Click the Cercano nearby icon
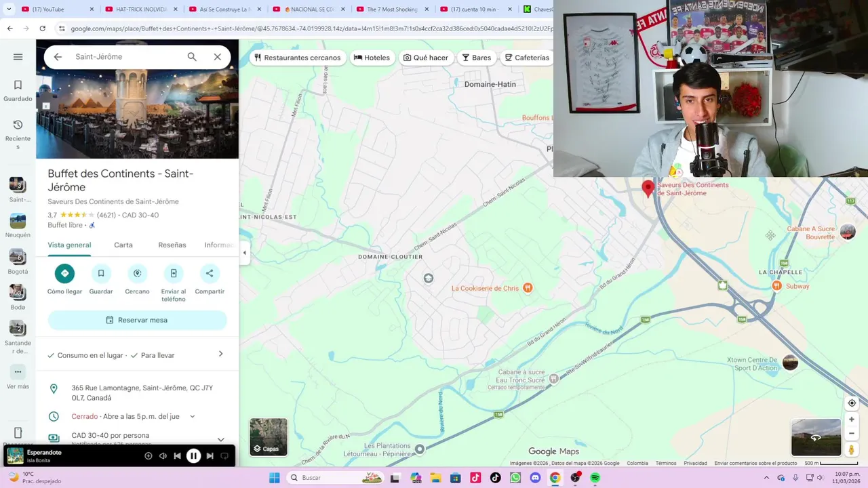This screenshot has height=488, width=868. click(137, 273)
